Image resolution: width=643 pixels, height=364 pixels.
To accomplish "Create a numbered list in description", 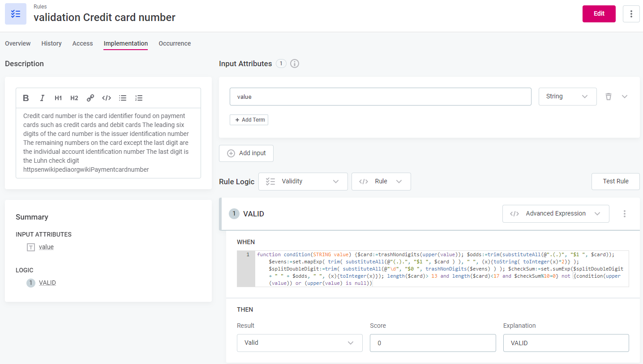I will coord(139,98).
